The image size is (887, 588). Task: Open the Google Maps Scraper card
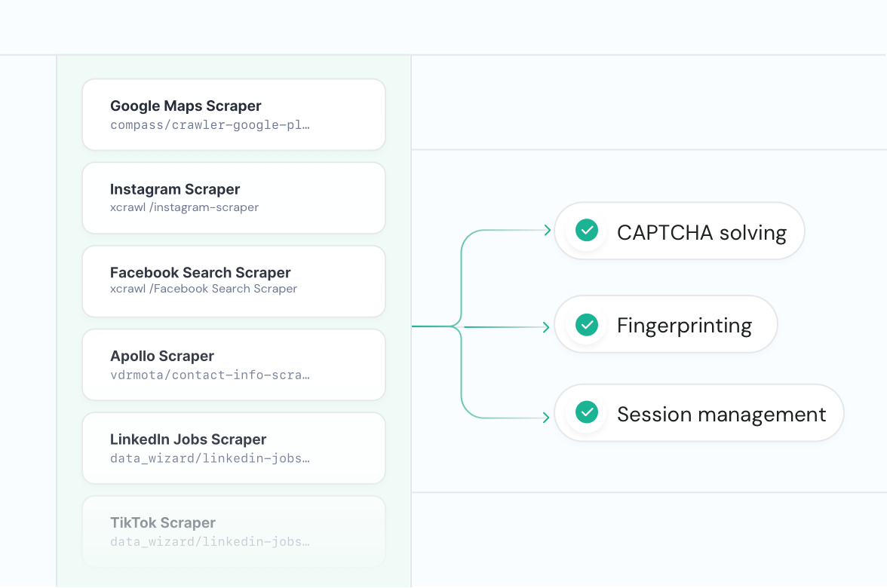point(234,115)
